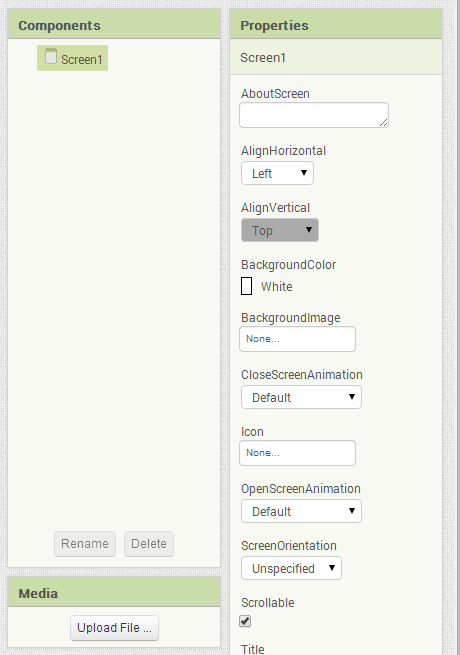This screenshot has height=655, width=460.
Task: Open the AlignVertical Top dropdown
Action: click(280, 230)
